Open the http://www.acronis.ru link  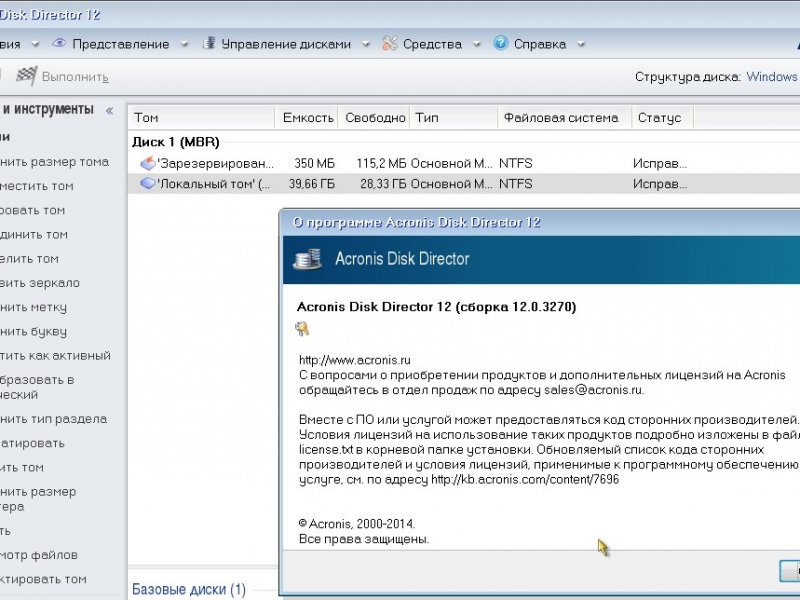(355, 360)
